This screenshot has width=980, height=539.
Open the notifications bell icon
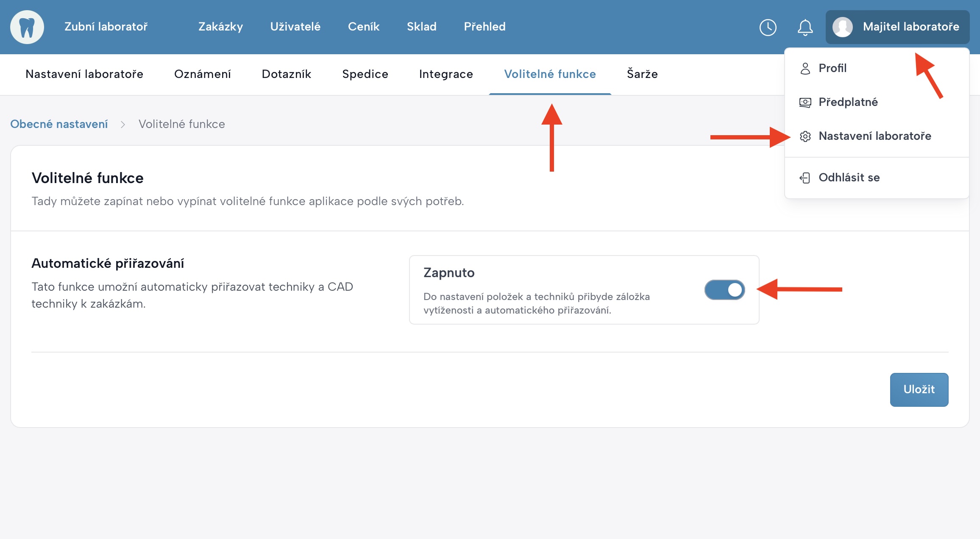coord(805,28)
